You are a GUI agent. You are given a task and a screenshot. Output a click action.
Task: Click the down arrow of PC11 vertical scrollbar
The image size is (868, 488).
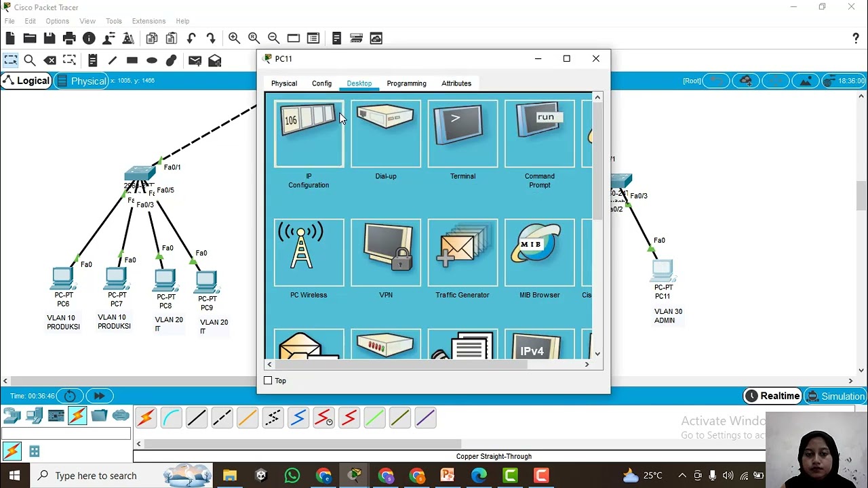coord(597,354)
